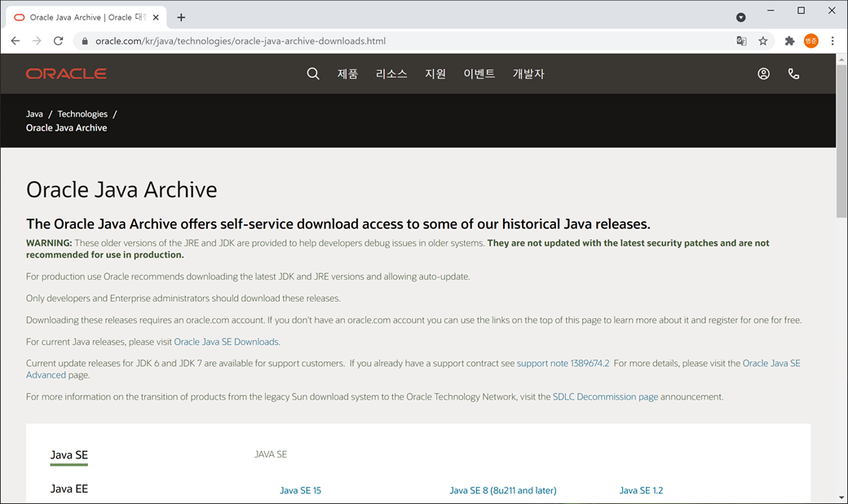The height and width of the screenshot is (504, 848).
Task: Click Java breadcrumb link
Action: tap(34, 114)
